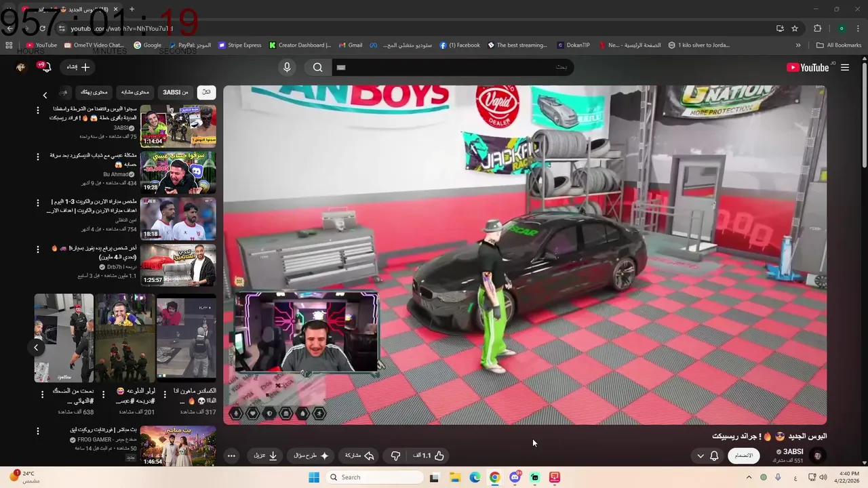Image resolution: width=868 pixels, height=488 pixels.
Task: Open the Drb7h 1:25:57 car video thumbnail
Action: 178,265
